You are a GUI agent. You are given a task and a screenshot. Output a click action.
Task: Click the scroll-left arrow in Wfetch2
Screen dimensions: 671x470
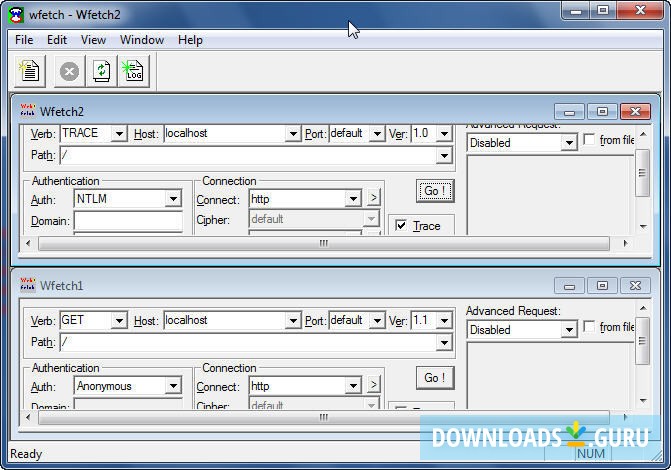coord(28,243)
